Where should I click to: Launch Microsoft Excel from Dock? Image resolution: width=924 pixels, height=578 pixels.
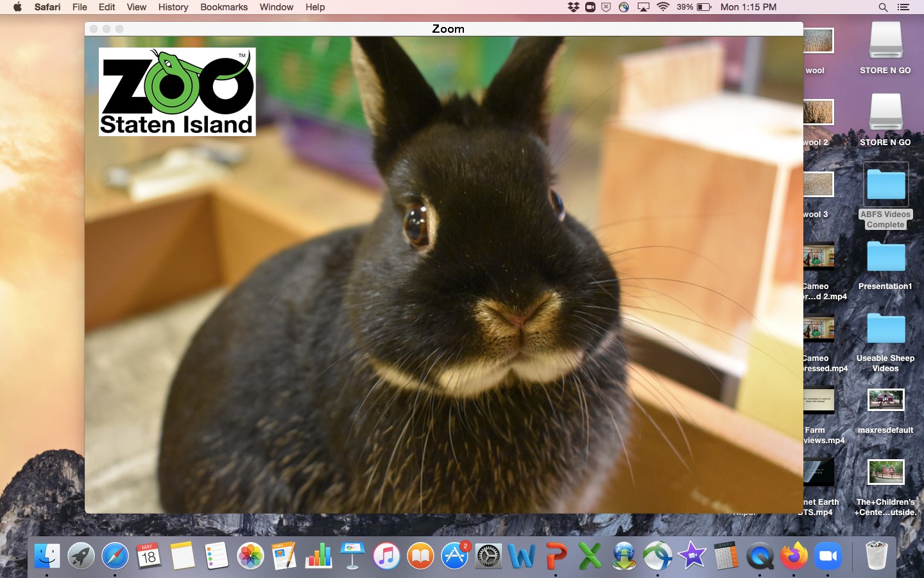(590, 556)
